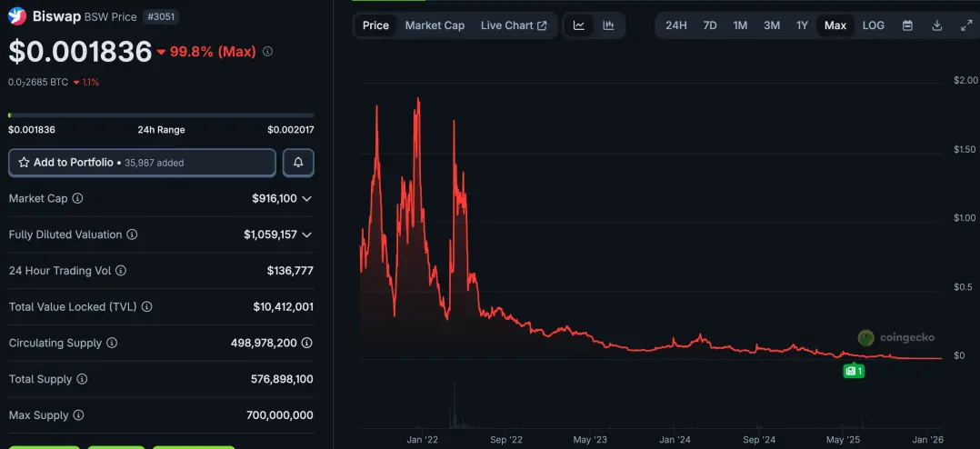980x449 pixels.
Task: Click the 576,898,100 total supply value
Action: 280,379
